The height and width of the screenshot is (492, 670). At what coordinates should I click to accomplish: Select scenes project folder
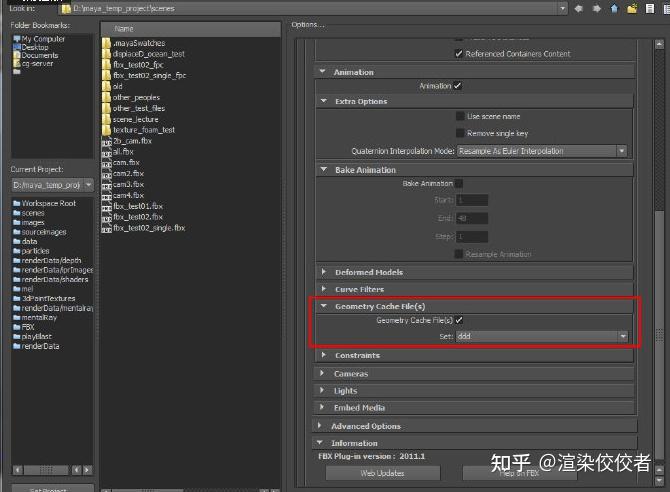click(x=29, y=213)
